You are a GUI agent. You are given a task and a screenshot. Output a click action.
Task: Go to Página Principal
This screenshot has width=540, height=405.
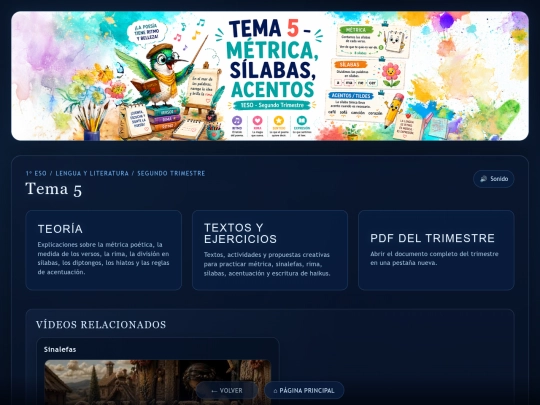coord(304,391)
